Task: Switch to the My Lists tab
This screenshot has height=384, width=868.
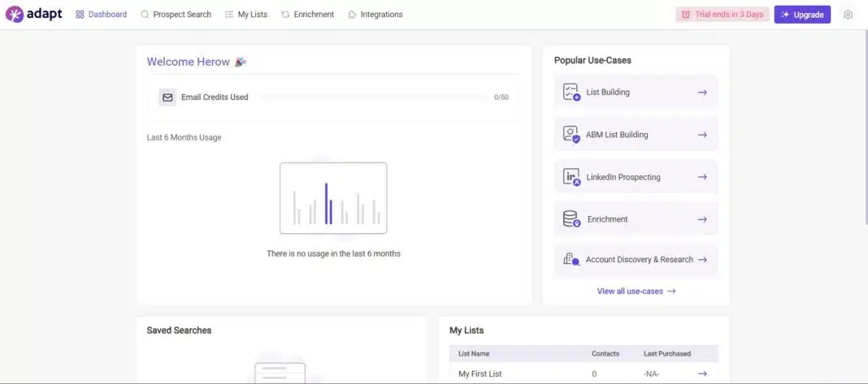Action: click(x=246, y=15)
